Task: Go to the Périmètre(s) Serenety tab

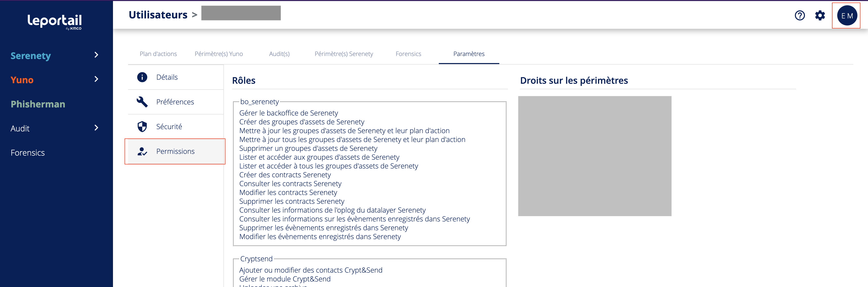Action: pyautogui.click(x=344, y=54)
